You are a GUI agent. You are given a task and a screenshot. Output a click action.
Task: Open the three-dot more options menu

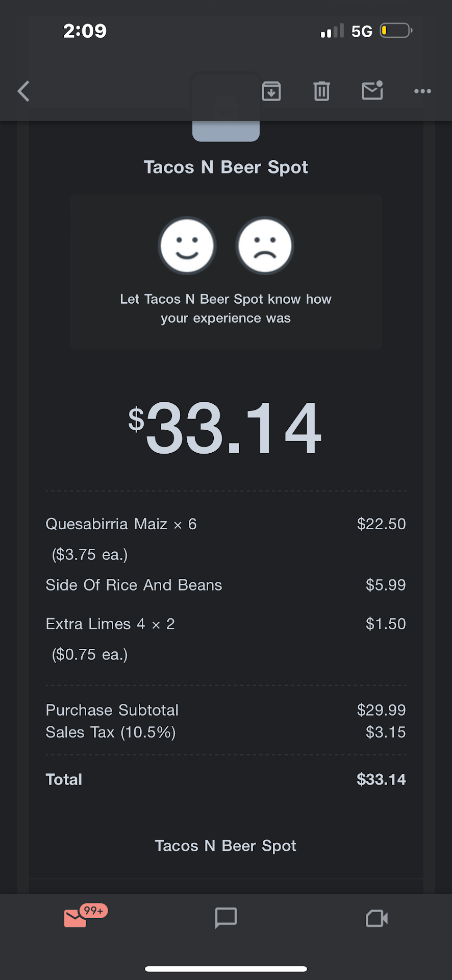pos(422,91)
